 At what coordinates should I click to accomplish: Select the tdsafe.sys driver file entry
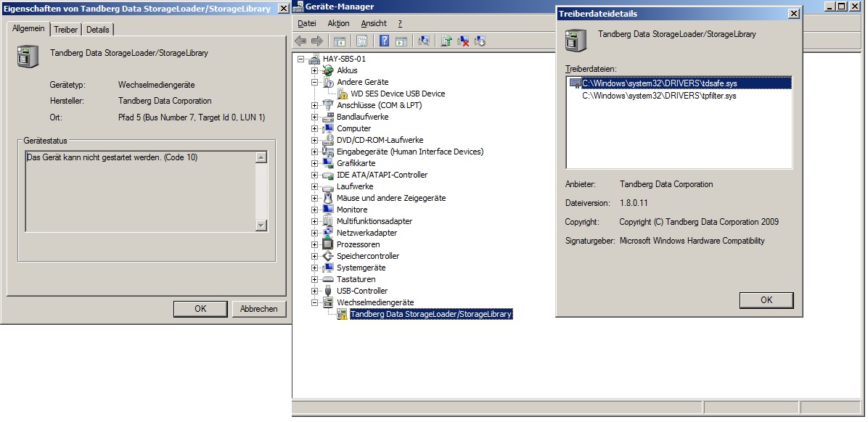680,83
